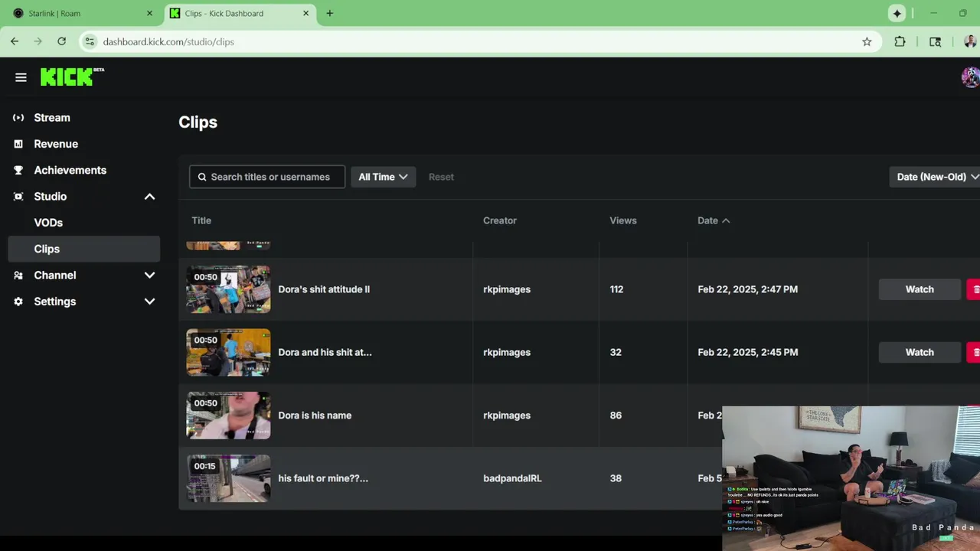Click the 112 views value

pos(616,289)
